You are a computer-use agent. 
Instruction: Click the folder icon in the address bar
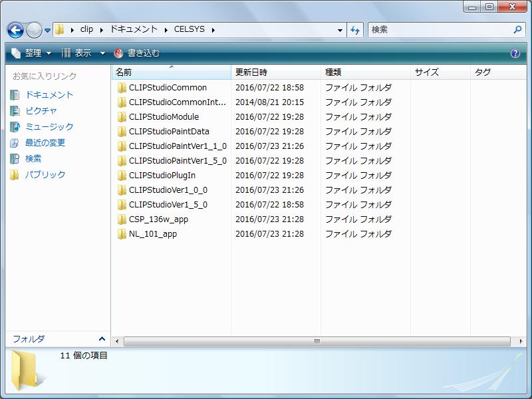pyautogui.click(x=59, y=29)
